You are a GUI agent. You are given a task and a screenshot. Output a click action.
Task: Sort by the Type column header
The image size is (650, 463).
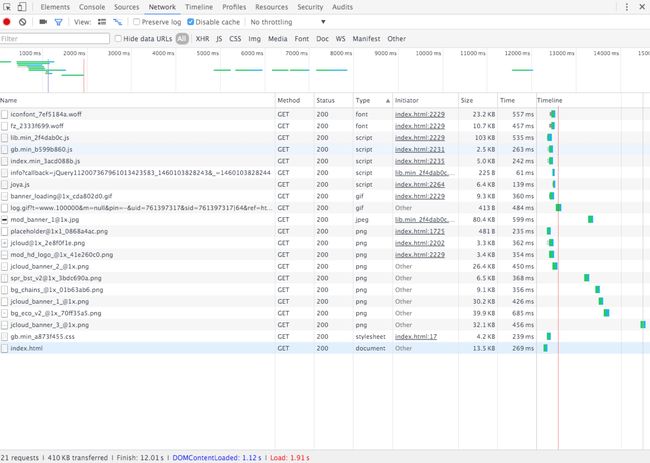coord(373,100)
